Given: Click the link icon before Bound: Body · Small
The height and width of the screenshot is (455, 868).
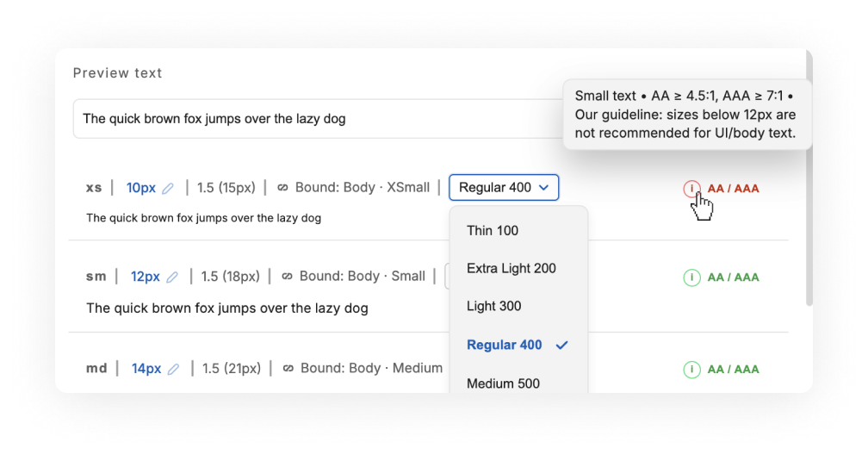Looking at the screenshot, I should point(287,277).
